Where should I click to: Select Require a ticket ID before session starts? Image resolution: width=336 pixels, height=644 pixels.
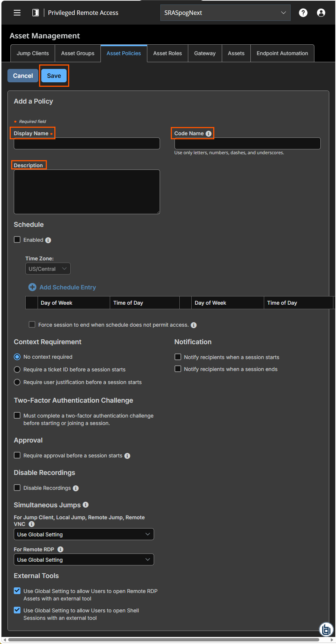tap(17, 369)
